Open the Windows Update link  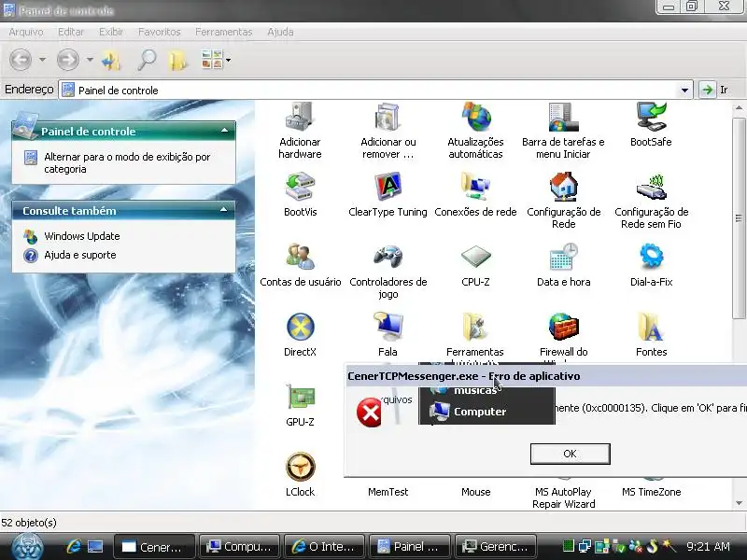[81, 236]
